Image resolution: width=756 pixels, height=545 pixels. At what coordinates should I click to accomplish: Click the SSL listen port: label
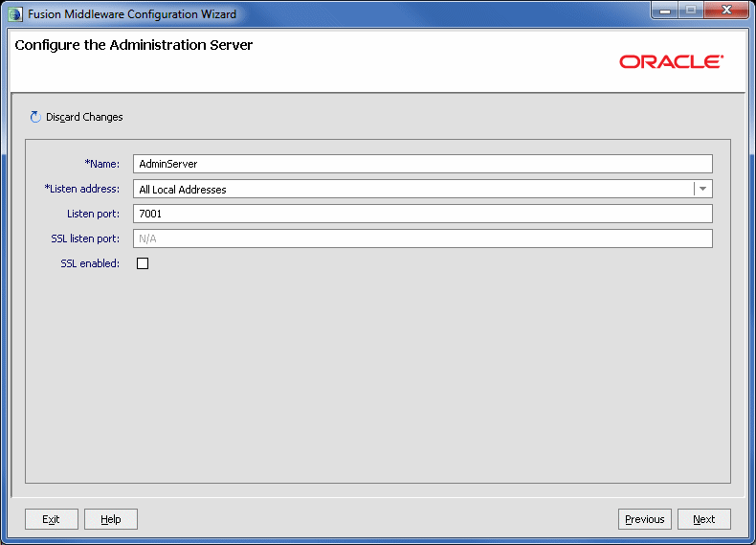[85, 238]
